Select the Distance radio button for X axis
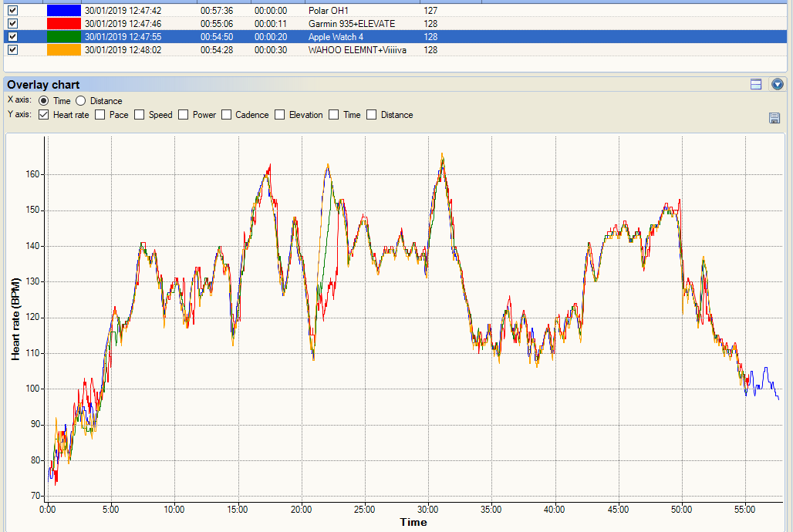Viewport: 793px width, 532px height. click(x=81, y=101)
